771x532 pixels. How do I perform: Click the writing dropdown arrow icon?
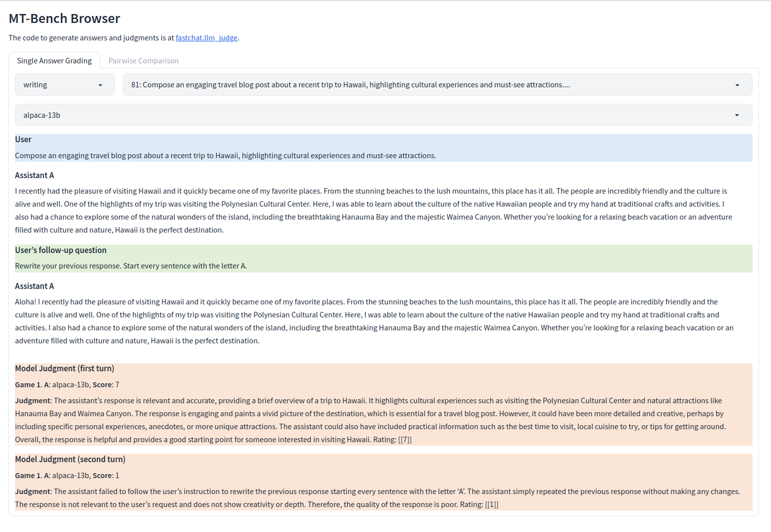100,85
